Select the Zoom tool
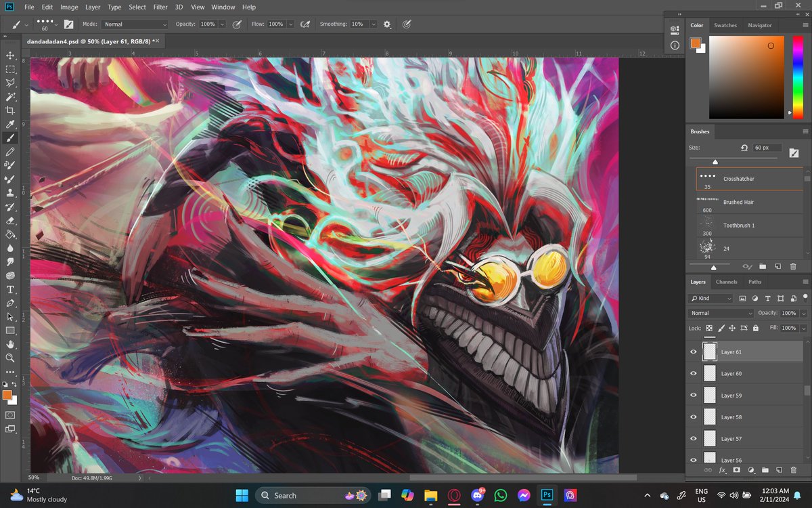812x508 pixels. pos(10,358)
